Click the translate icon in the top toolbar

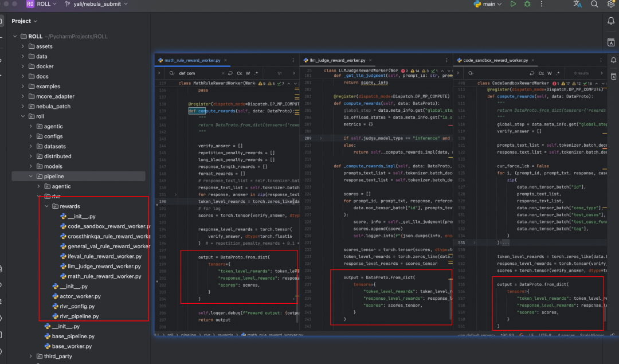point(577,4)
